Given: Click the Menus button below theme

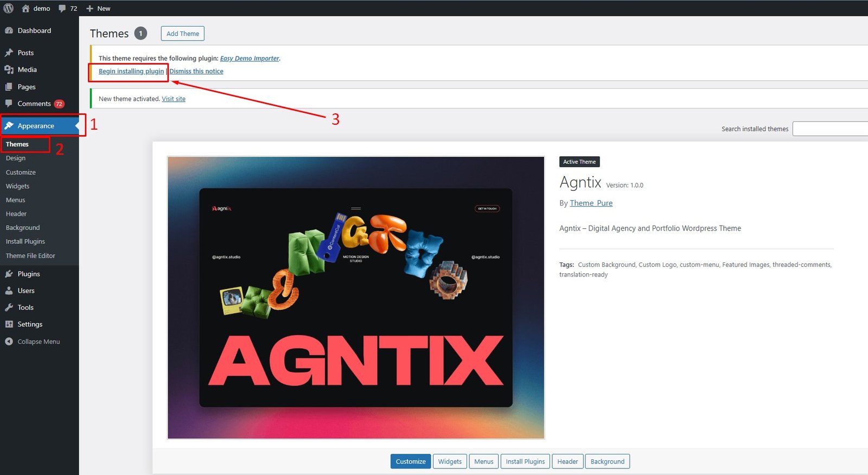Looking at the screenshot, I should [x=484, y=461].
